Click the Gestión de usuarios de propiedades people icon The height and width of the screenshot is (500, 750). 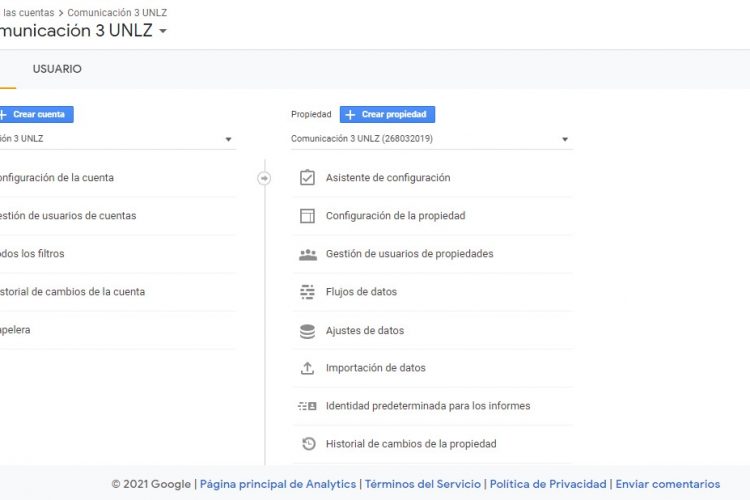(x=308, y=255)
